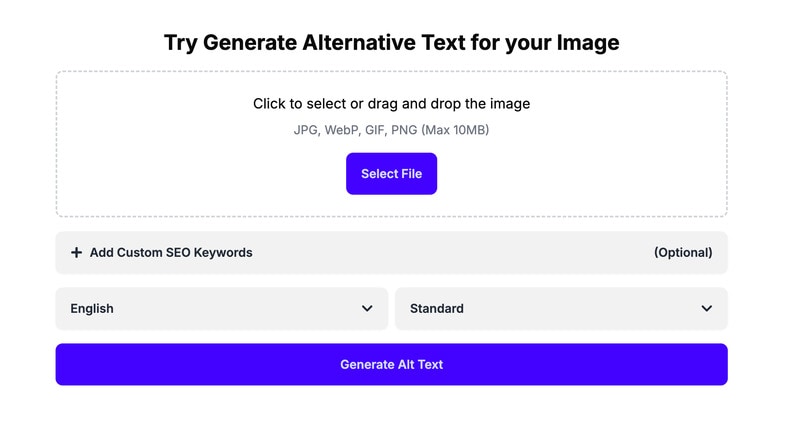The width and height of the screenshot is (800, 441).
Task: Click the 'Add Custom SEO Keywords' label text
Action: click(x=171, y=253)
